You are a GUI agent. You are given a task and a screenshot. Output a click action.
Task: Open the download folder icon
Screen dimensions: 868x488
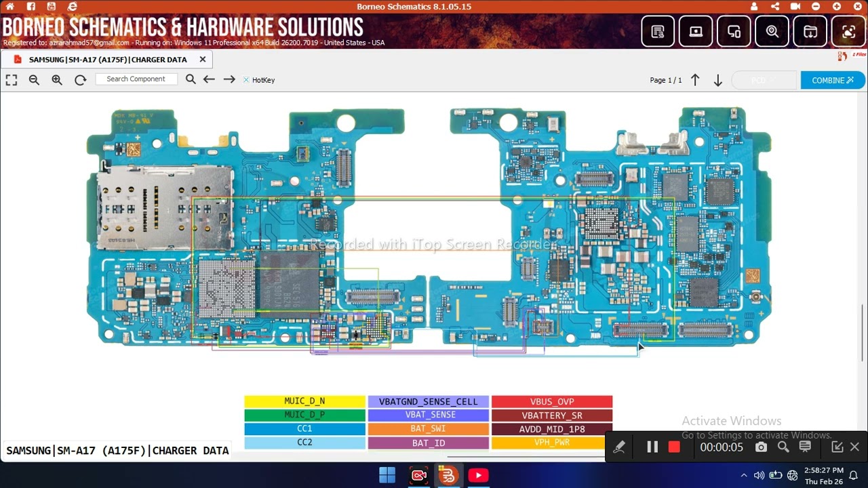click(810, 31)
